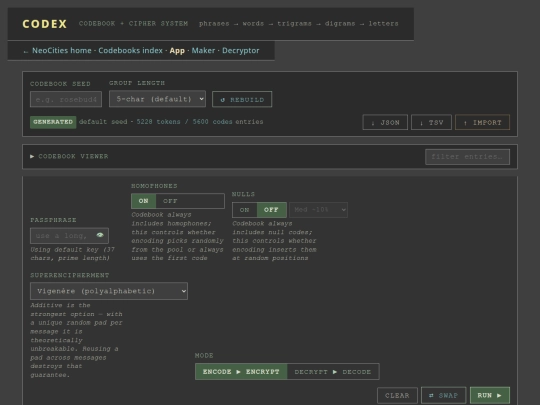This screenshot has width=540, height=405.
Task: Click the Run button
Action: (490, 395)
